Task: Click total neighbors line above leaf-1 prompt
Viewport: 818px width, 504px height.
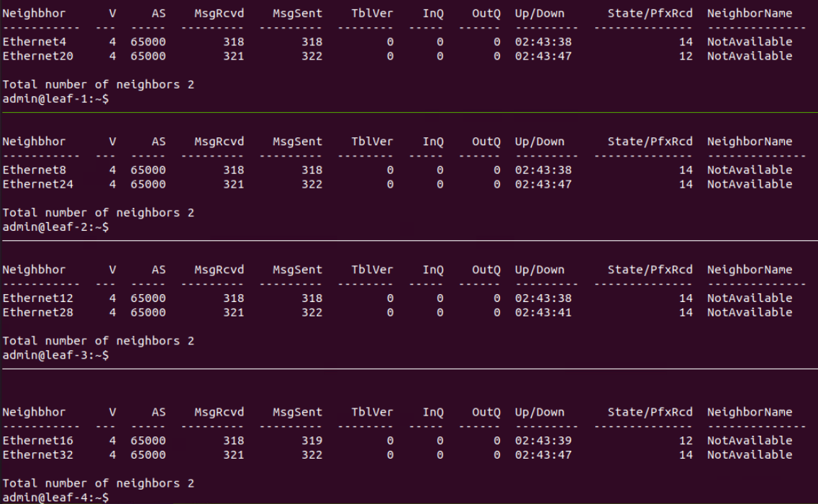Action: tap(99, 84)
